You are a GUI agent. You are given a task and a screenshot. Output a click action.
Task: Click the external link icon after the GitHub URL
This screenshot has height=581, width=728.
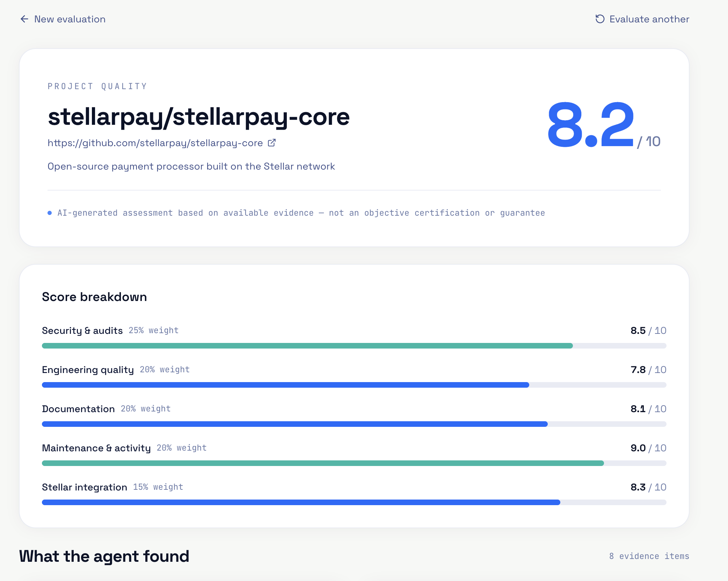pyautogui.click(x=272, y=143)
